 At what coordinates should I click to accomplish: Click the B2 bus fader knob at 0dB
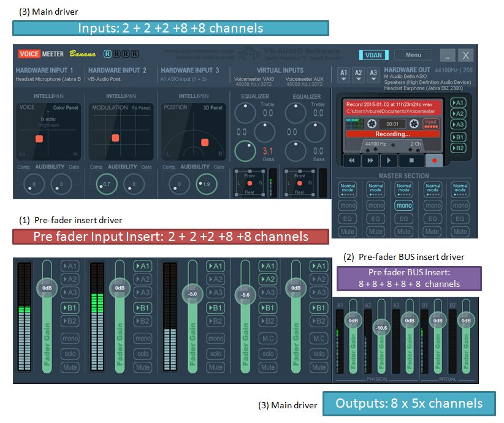click(x=466, y=321)
